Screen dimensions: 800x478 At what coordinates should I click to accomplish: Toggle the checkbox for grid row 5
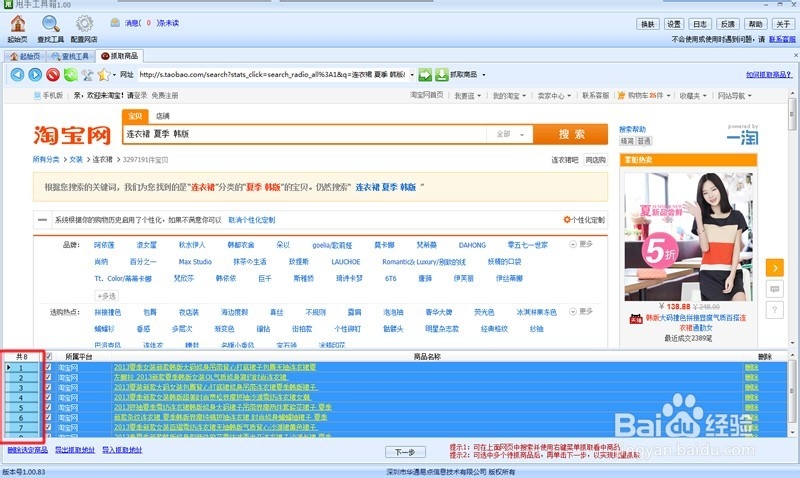point(48,407)
